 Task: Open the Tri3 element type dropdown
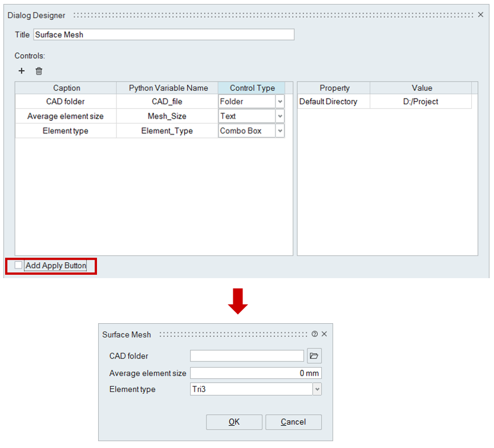pos(317,389)
